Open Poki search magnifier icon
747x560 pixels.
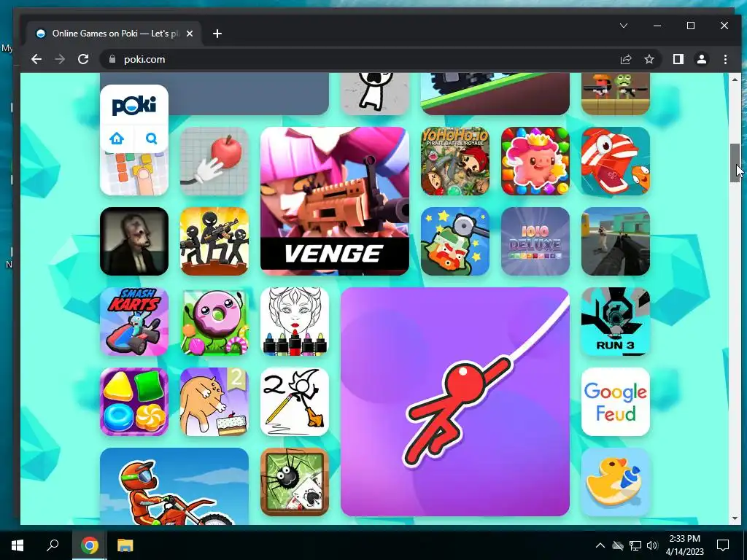[152, 139]
